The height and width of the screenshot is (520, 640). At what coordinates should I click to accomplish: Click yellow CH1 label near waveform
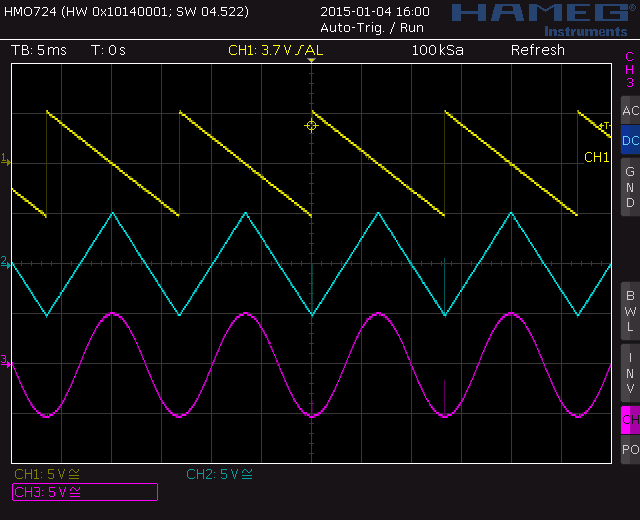(596, 157)
